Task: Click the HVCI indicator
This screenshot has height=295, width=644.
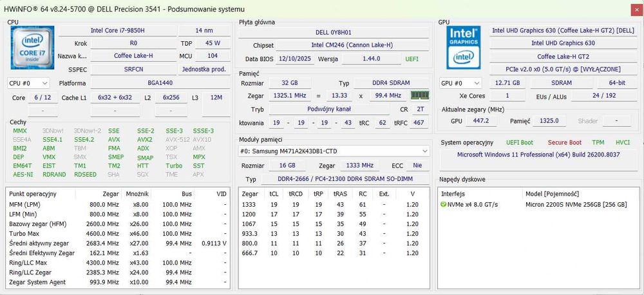Action: tap(623, 142)
